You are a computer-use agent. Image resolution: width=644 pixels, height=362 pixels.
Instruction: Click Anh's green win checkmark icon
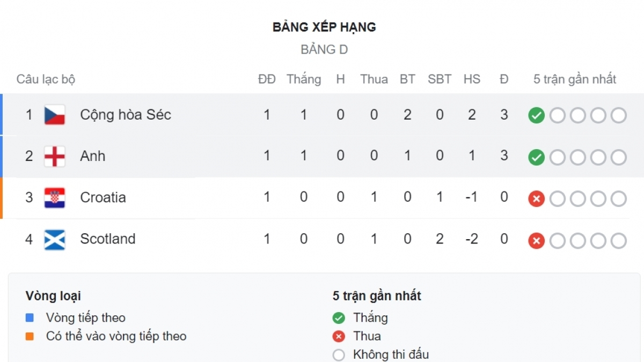pyautogui.click(x=536, y=157)
